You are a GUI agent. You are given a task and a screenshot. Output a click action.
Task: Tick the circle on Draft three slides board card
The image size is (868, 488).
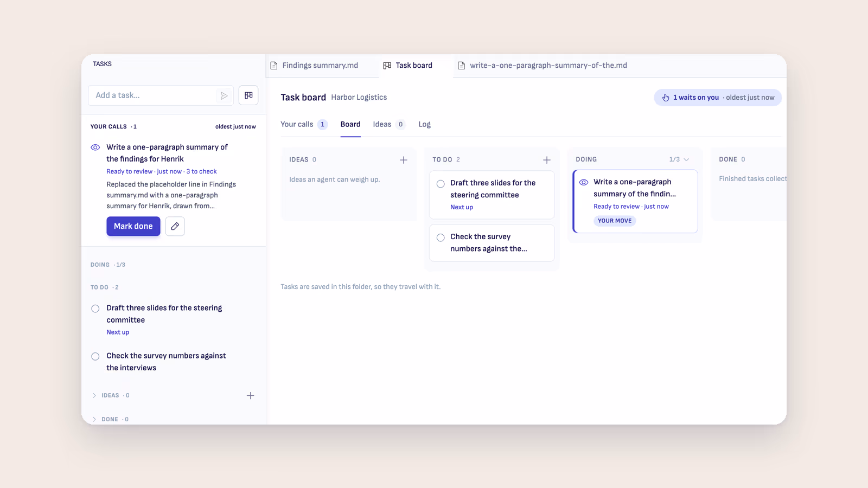pyautogui.click(x=441, y=184)
